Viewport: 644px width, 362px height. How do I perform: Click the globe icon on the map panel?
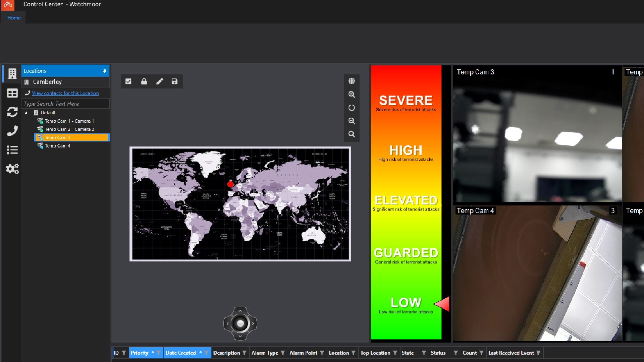(352, 81)
